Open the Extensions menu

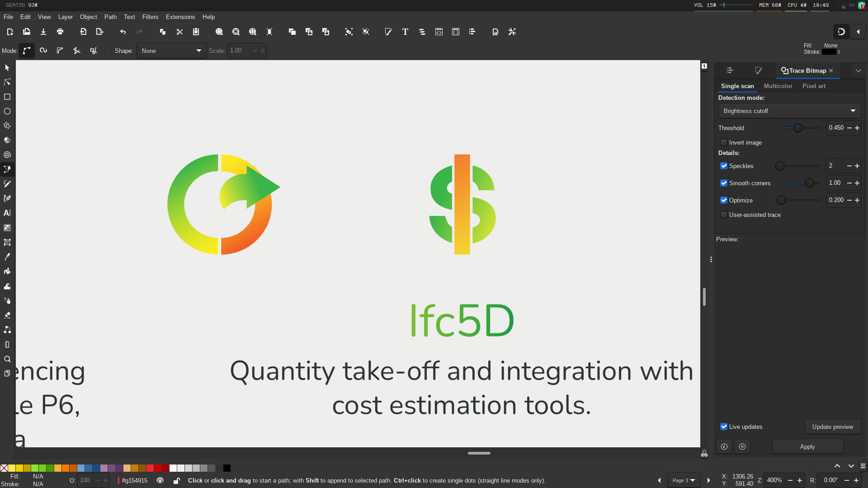[180, 17]
